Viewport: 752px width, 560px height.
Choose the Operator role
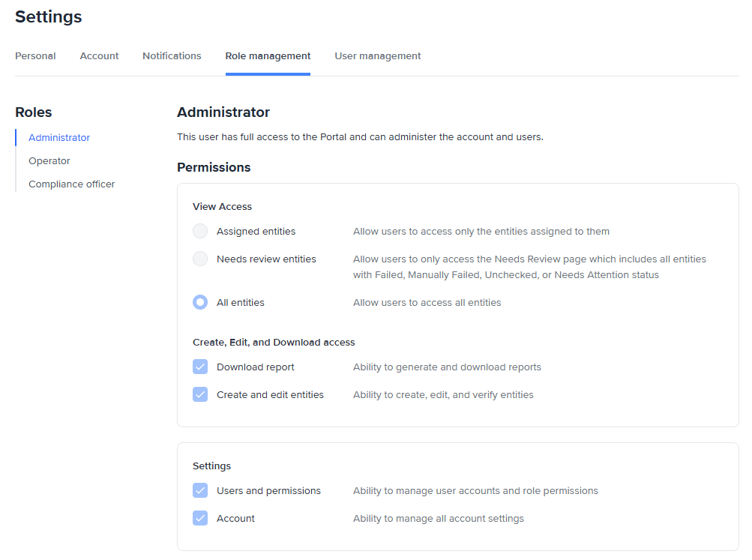(x=49, y=161)
